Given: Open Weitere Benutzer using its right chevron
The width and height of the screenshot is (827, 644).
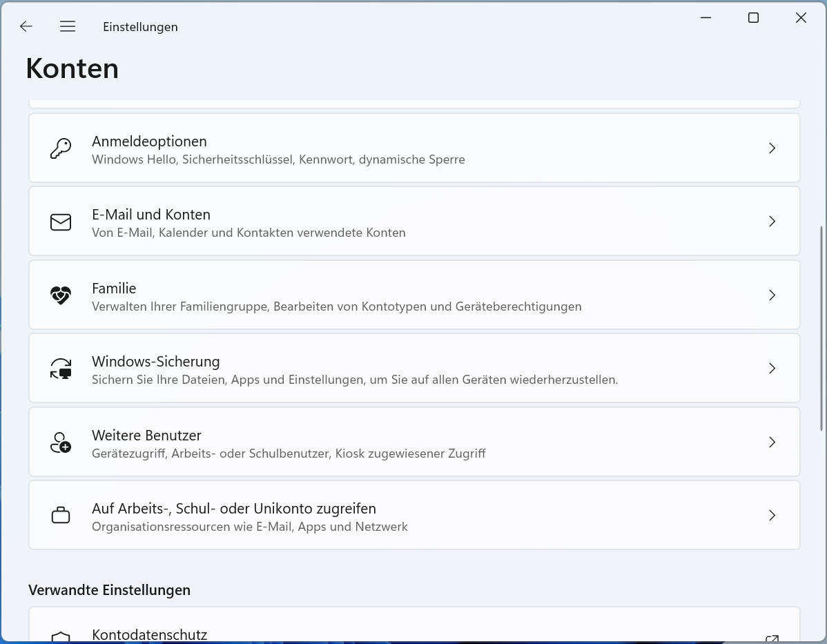Looking at the screenshot, I should [x=772, y=442].
